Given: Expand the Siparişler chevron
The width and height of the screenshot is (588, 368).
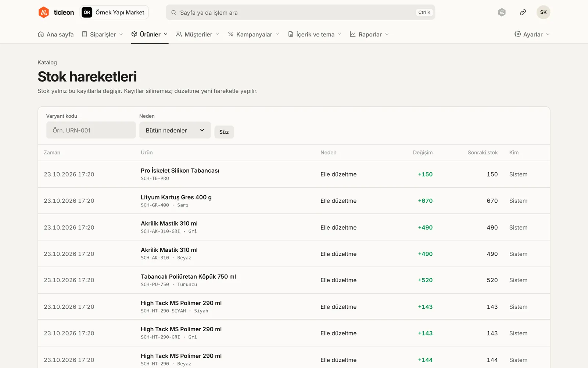Looking at the screenshot, I should point(121,34).
